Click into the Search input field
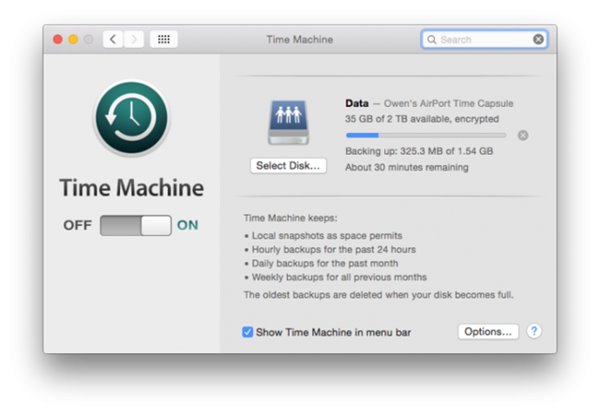600x415 pixels. point(484,39)
